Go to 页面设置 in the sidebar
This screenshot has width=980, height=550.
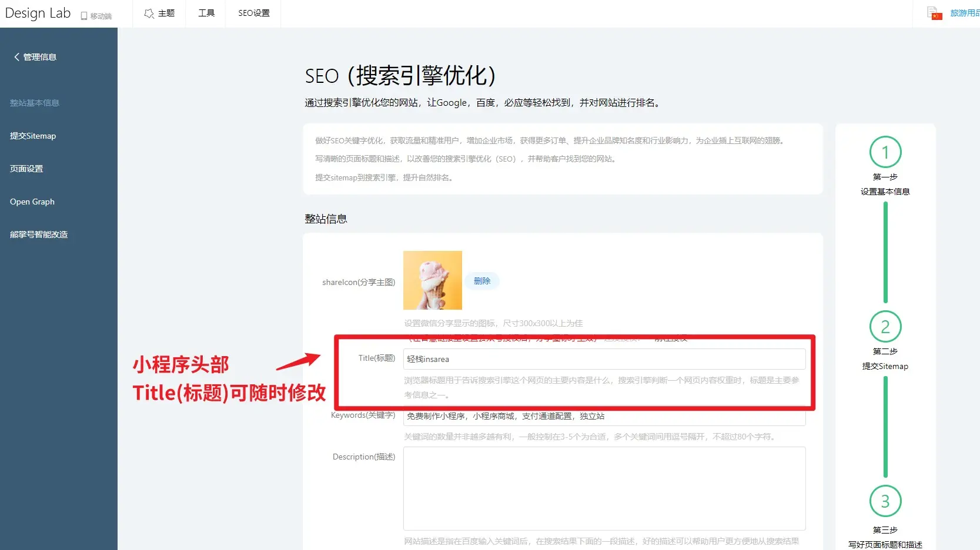point(26,169)
